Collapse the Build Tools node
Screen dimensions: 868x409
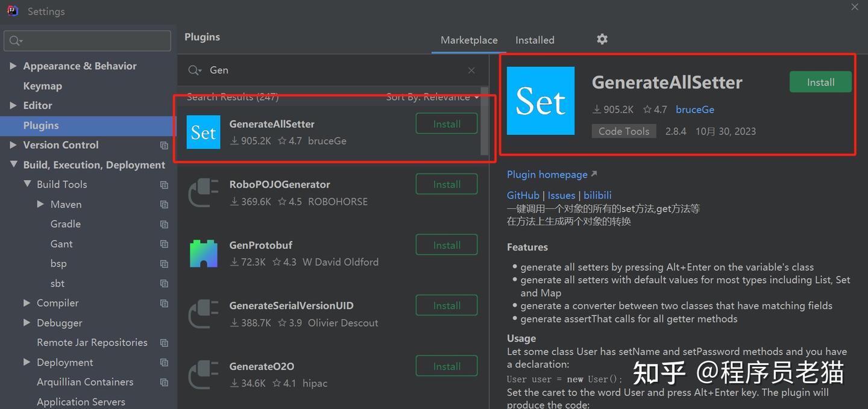click(27, 184)
